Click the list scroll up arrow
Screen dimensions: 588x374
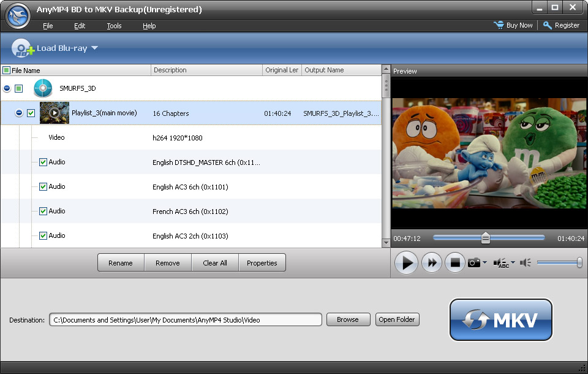click(386, 69)
